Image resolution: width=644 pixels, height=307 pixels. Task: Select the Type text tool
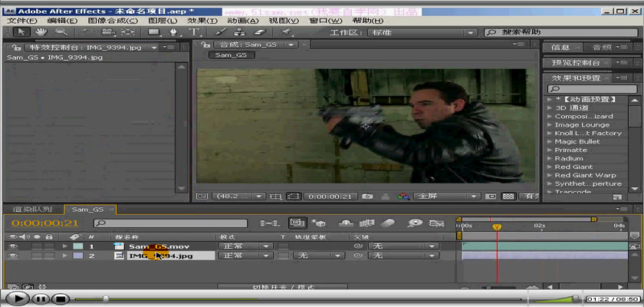[193, 32]
